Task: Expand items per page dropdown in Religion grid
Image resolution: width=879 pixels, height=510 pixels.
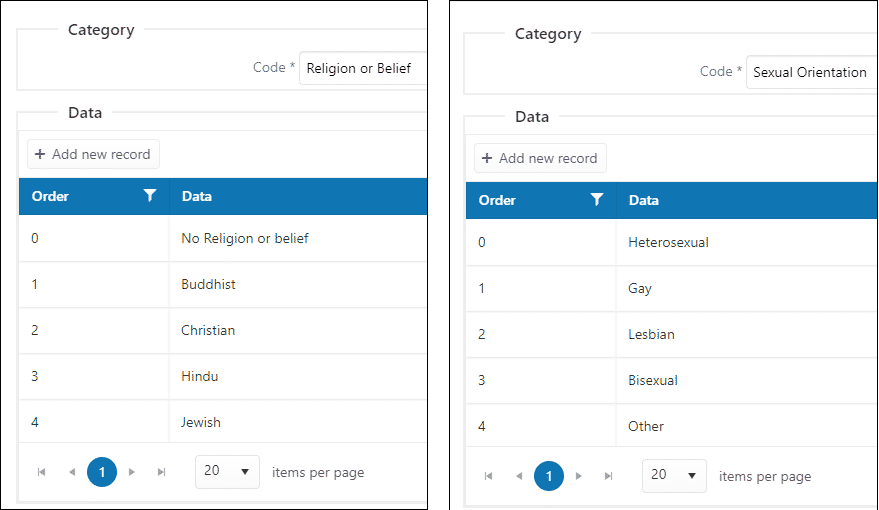Action: [227, 471]
